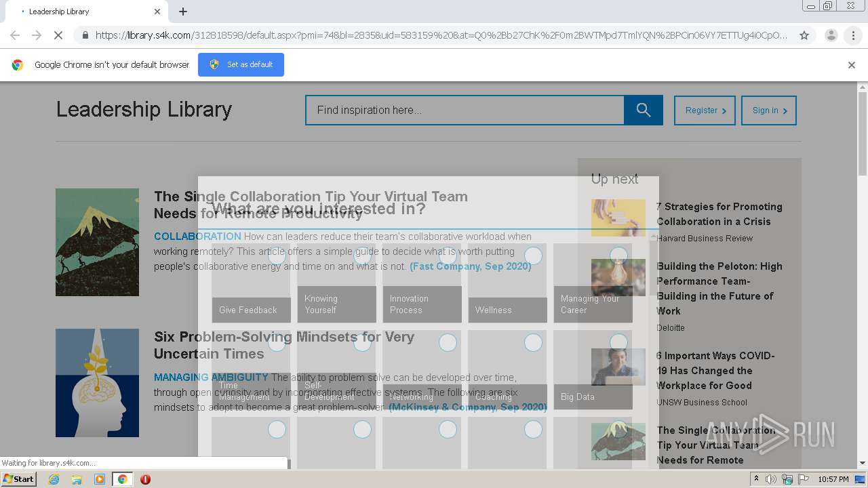Open the Single Collaboration Tip article title
This screenshot has height=488, width=868.
tap(311, 205)
